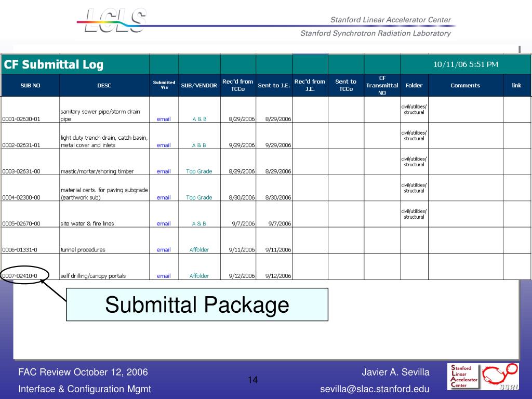Open email link in row 0004-02300-00
Viewport: 532px width, 399px height.
pyautogui.click(x=164, y=197)
